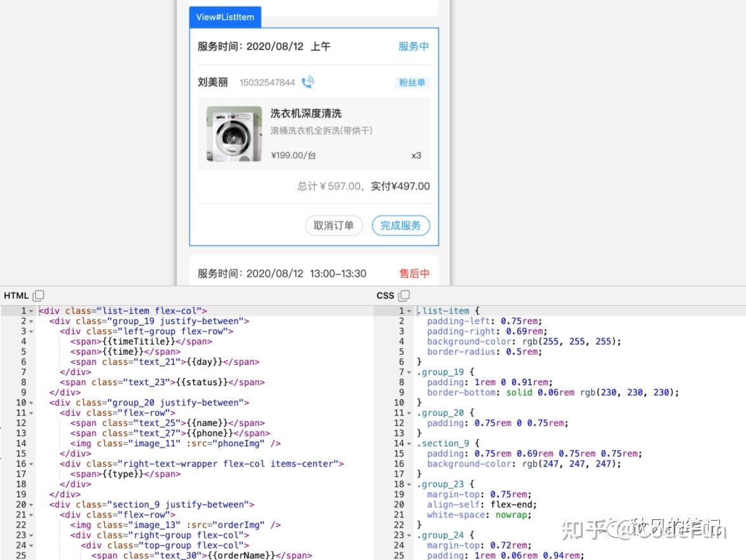Image resolution: width=746 pixels, height=560 pixels.
Task: Click CSS line number 12 in the gutter
Action: tap(399, 423)
